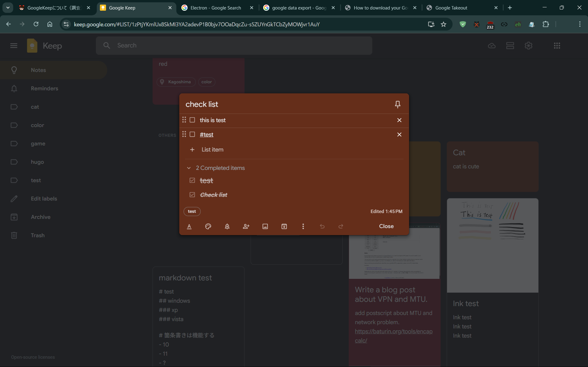Open the Cat note card
Viewport: 588px width, 367px height.
pyautogui.click(x=493, y=167)
